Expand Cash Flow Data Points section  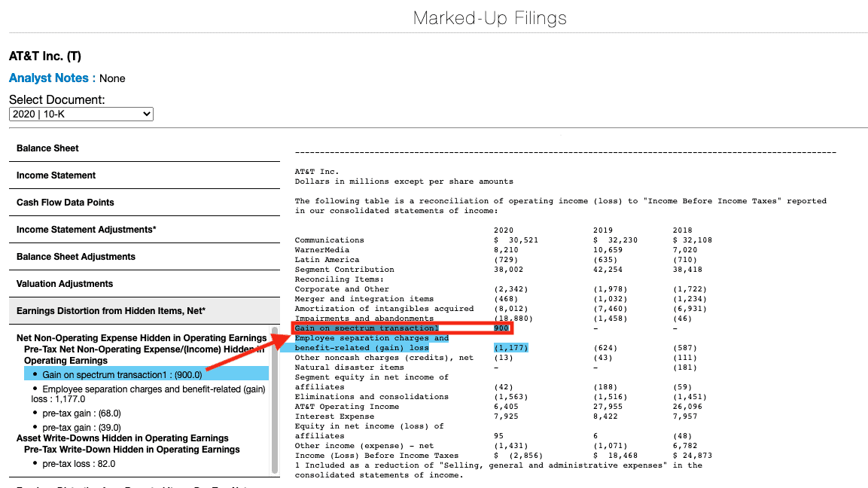click(145, 203)
